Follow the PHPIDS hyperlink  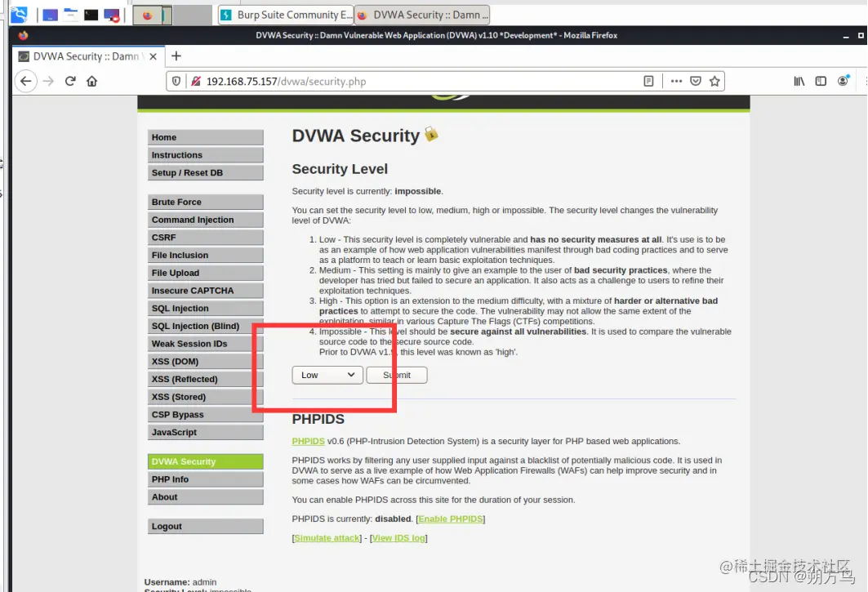click(309, 442)
